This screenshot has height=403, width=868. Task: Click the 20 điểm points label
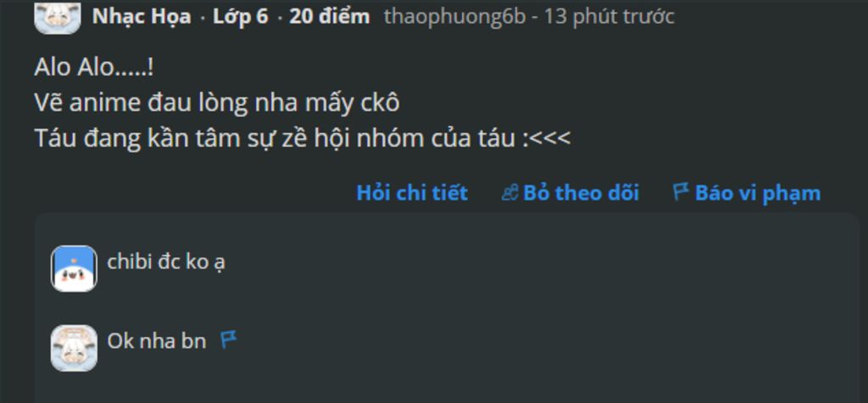[x=330, y=17]
